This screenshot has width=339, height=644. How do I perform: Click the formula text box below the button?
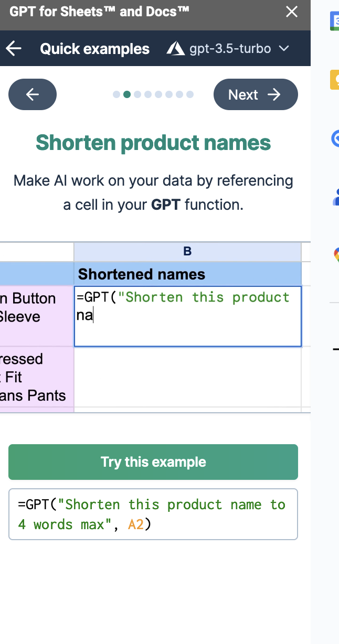coord(153,514)
